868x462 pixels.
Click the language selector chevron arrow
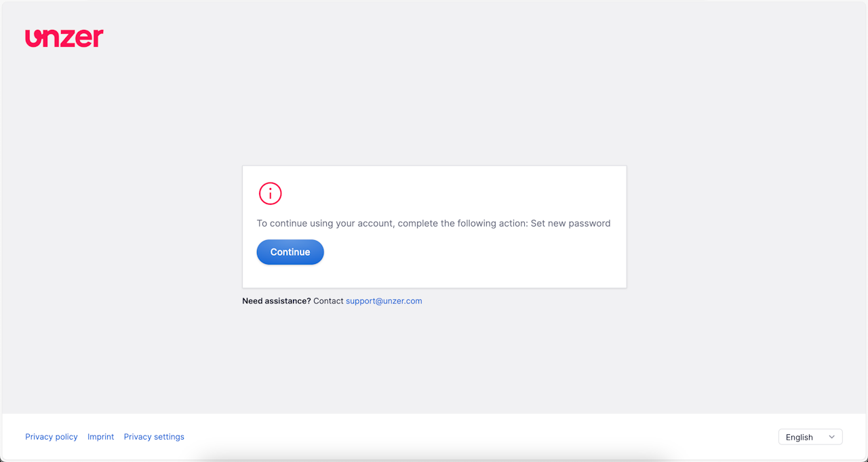pyautogui.click(x=832, y=438)
